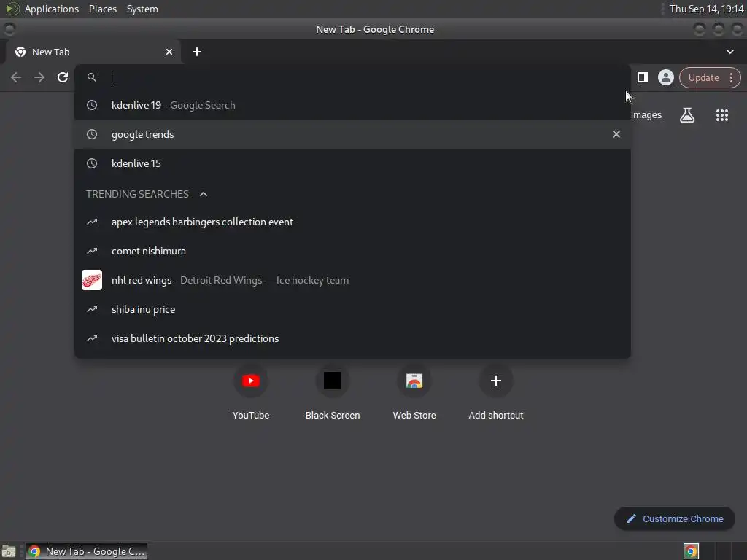Open a new tab with plus button

(197, 52)
